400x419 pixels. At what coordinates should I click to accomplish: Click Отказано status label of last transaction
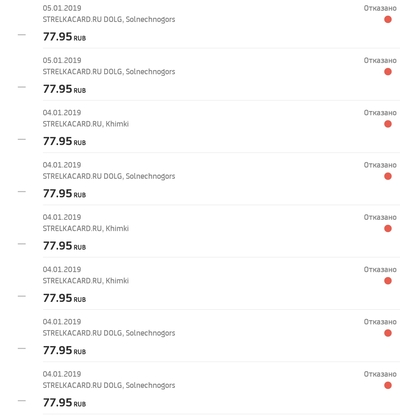(x=380, y=374)
